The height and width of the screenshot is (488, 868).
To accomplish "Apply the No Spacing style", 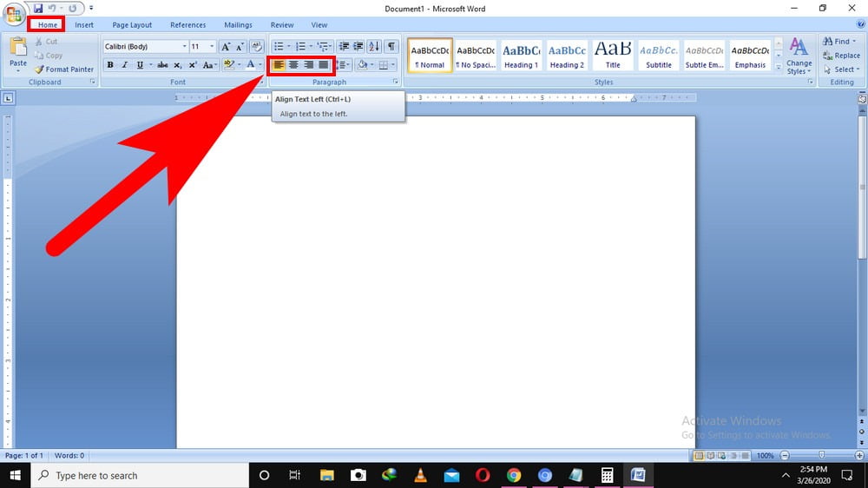I will pyautogui.click(x=476, y=56).
